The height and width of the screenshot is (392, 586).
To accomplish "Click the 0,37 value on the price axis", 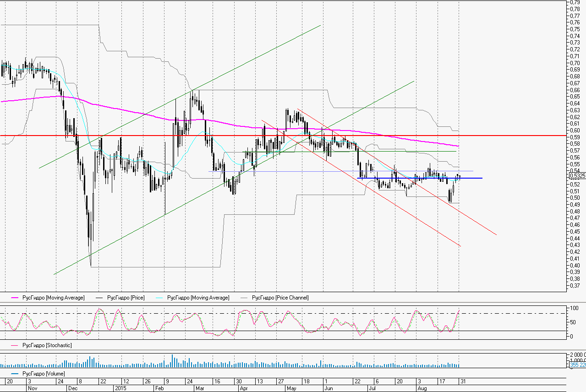I will 574,285.
